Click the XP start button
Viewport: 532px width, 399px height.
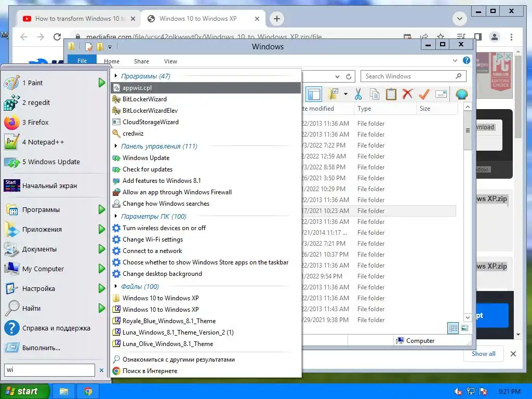click(x=24, y=391)
